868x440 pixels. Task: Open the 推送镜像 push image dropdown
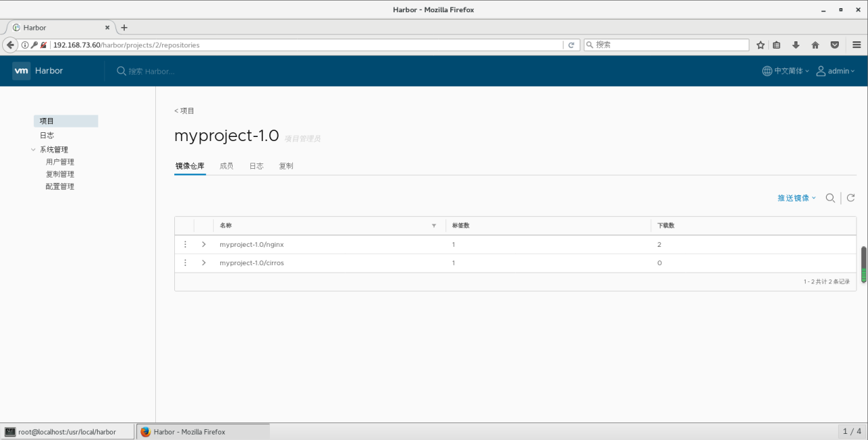[x=795, y=198]
